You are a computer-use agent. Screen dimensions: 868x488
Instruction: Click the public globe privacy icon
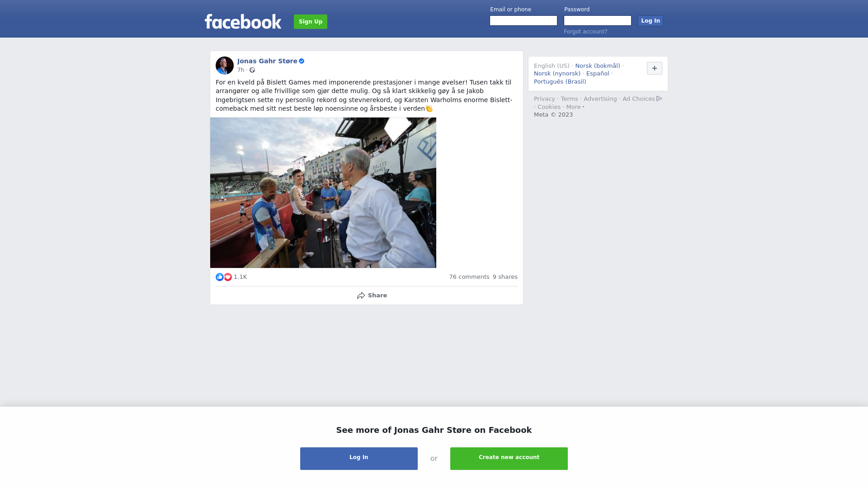[252, 70]
